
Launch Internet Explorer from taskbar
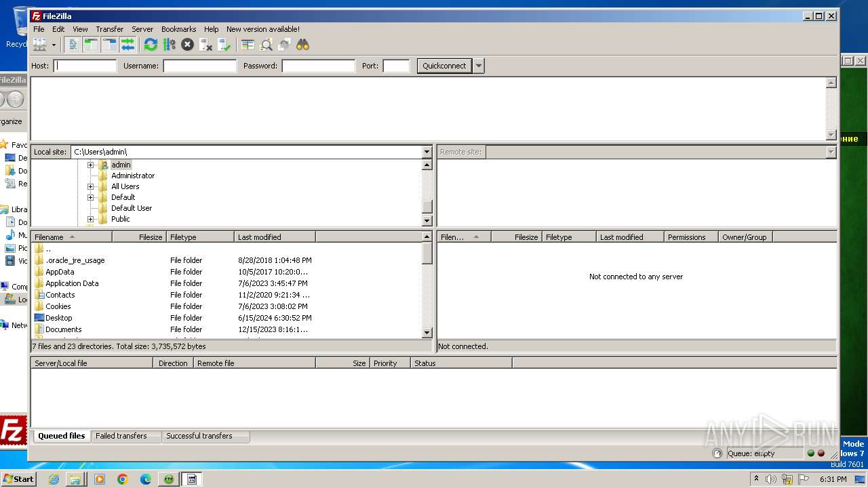54,479
